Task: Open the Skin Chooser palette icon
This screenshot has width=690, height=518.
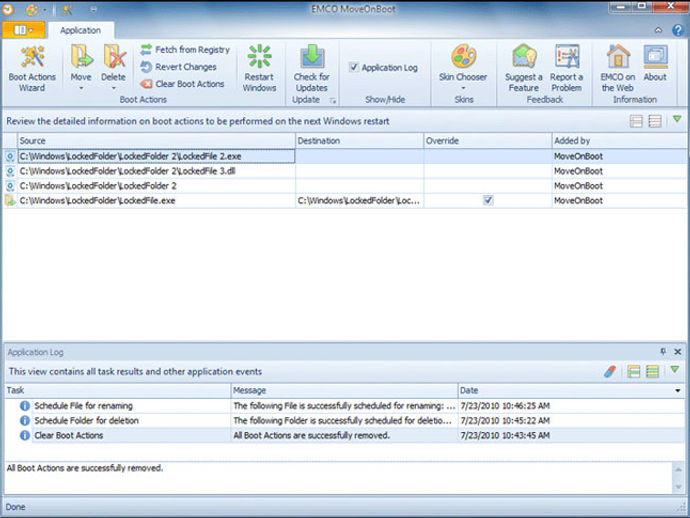Action: pyautogui.click(x=463, y=56)
